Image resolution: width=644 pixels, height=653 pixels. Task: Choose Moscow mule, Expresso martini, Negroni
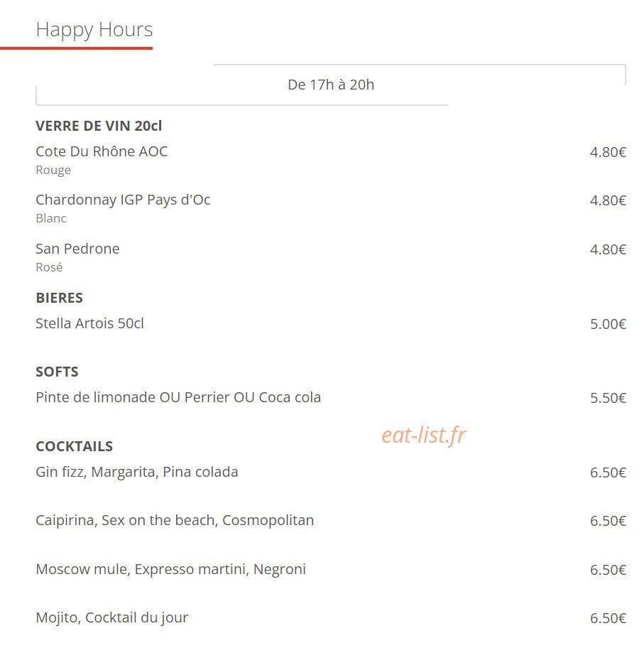(x=170, y=569)
